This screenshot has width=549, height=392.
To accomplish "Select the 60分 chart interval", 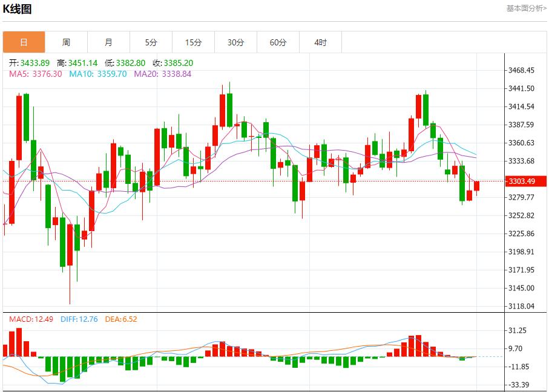I will coord(278,42).
